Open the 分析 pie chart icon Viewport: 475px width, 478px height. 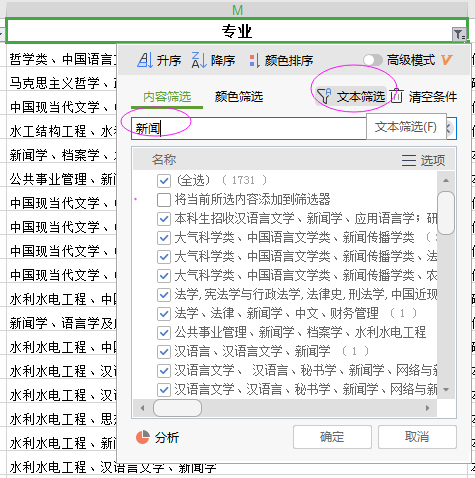point(143,437)
